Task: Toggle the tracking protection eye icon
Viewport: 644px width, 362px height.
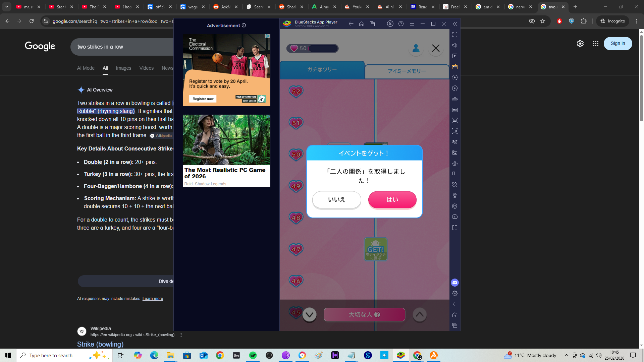Action: (x=532, y=21)
